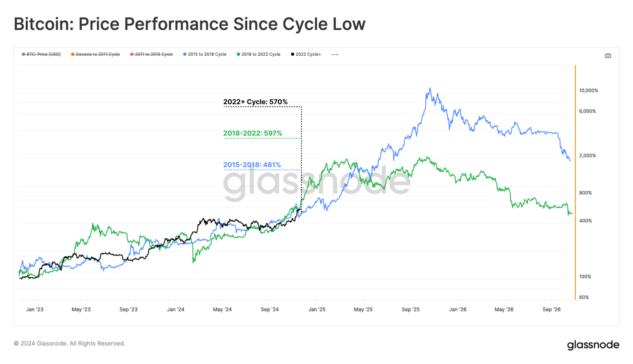The width and height of the screenshot is (633, 364).
Task: Click the 2015-2018: 481% annotation label
Action: (x=252, y=165)
